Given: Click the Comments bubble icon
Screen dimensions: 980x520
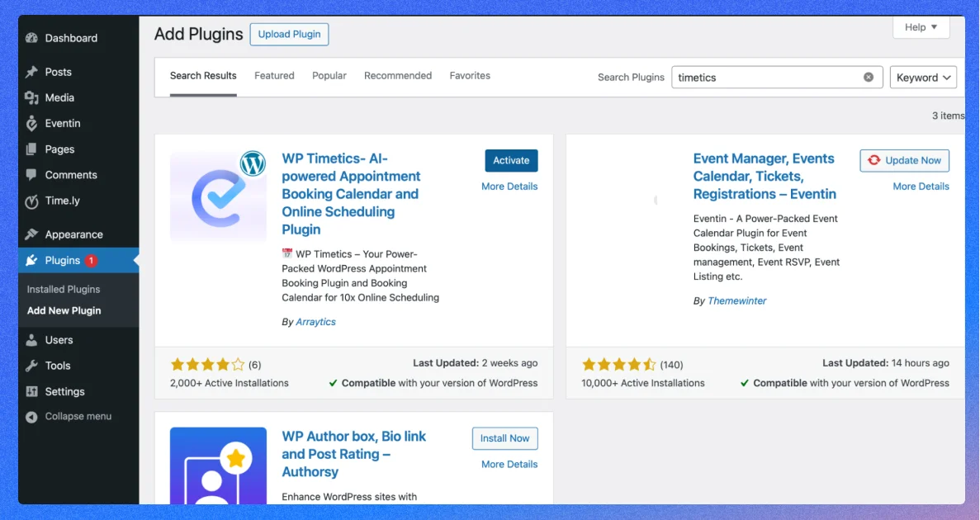Looking at the screenshot, I should 32,175.
